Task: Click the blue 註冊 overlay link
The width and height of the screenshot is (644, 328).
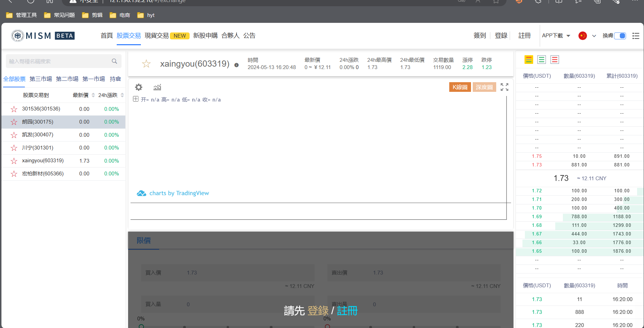Action: pyautogui.click(x=347, y=311)
